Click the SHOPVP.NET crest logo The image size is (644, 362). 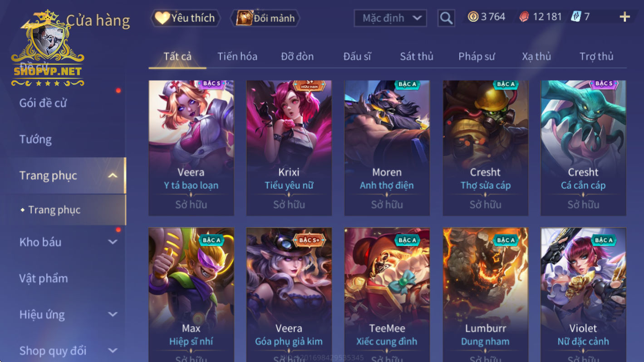48,48
